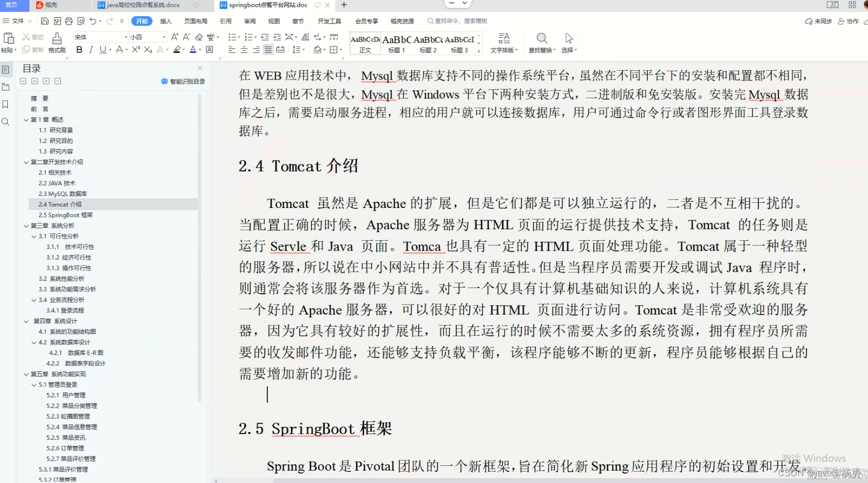Apply subscript formatting
Image resolution: width=868 pixels, height=483 pixels.
click(148, 49)
